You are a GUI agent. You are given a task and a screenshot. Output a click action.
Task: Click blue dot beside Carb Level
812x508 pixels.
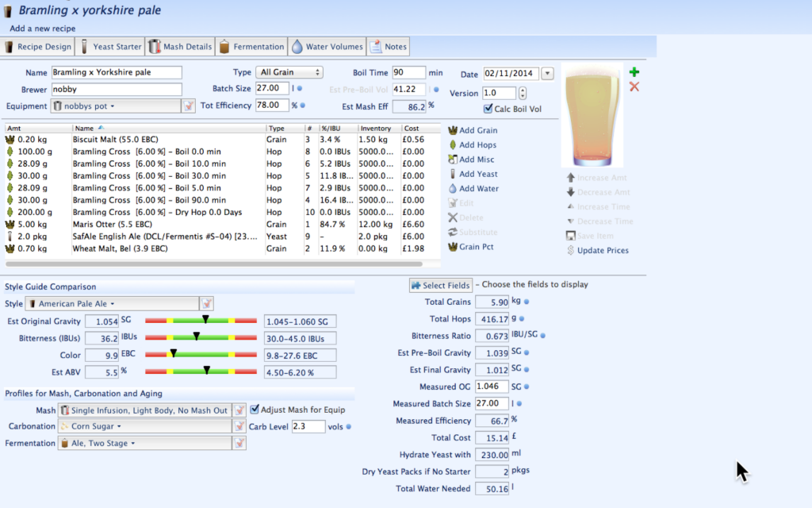[x=349, y=426]
